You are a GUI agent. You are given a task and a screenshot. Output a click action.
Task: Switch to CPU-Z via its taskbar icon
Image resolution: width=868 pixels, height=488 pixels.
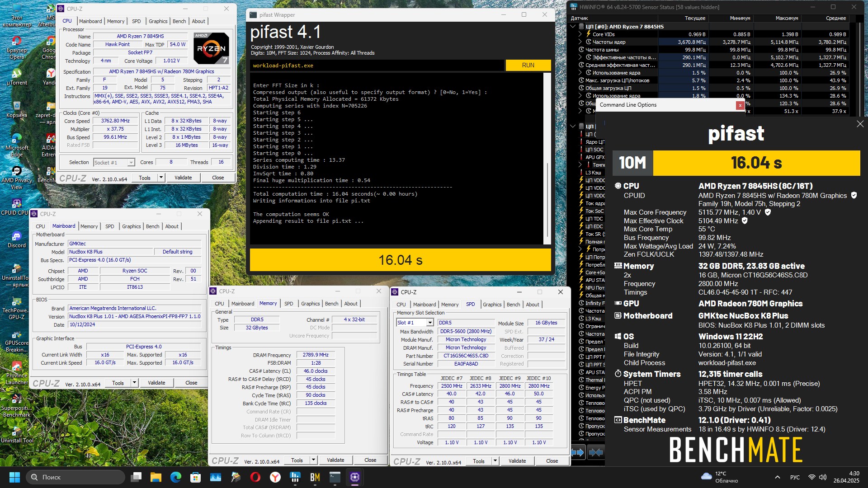[355, 477]
